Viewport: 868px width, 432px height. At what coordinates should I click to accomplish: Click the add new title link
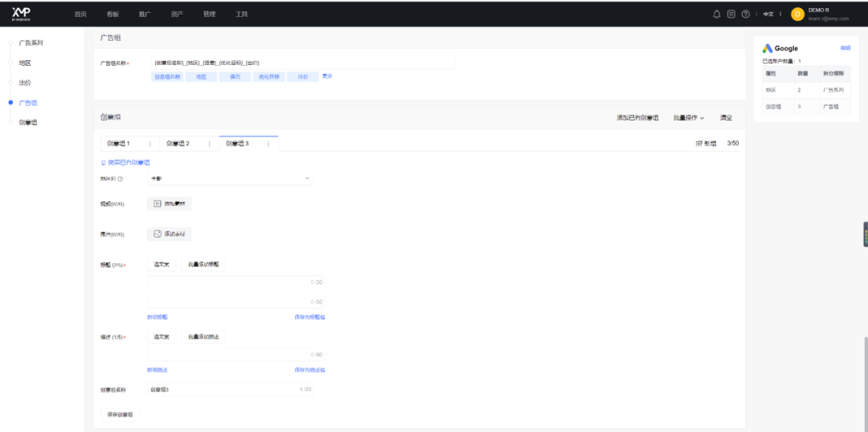click(x=158, y=317)
